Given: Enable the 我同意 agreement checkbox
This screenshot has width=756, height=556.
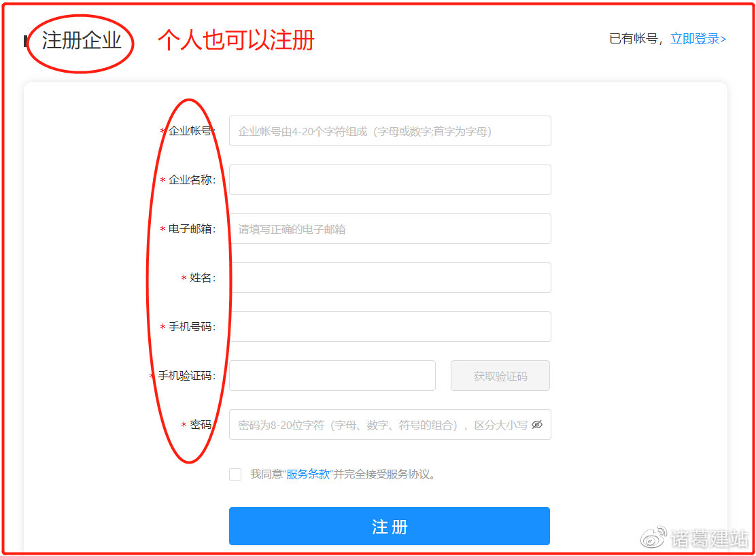Looking at the screenshot, I should [235, 474].
